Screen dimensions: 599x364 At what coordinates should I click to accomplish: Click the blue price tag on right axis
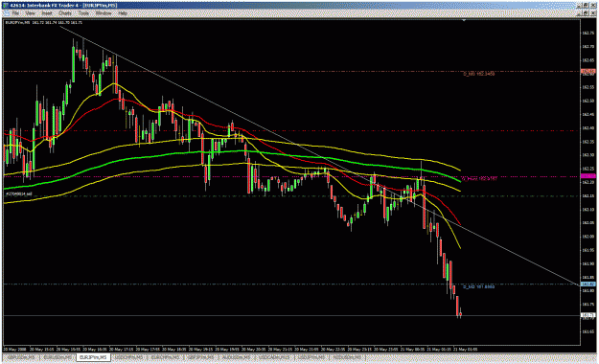click(587, 284)
